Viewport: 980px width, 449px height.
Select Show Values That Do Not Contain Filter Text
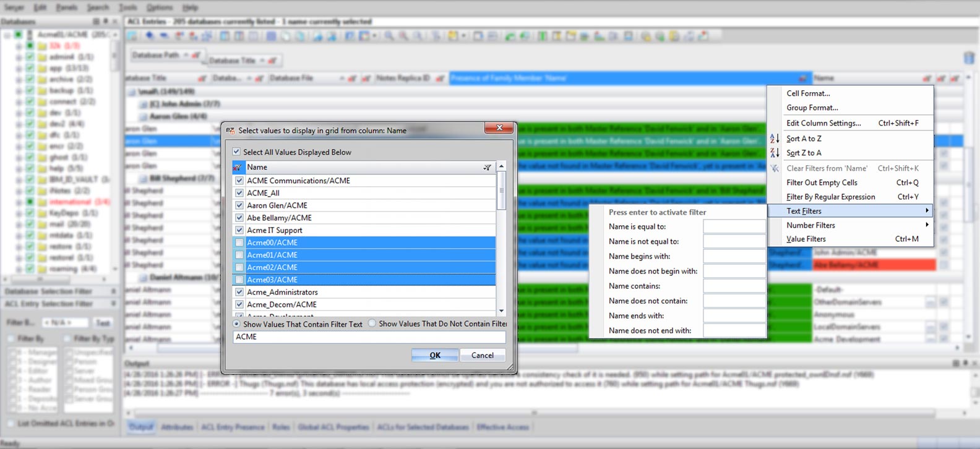pos(372,323)
